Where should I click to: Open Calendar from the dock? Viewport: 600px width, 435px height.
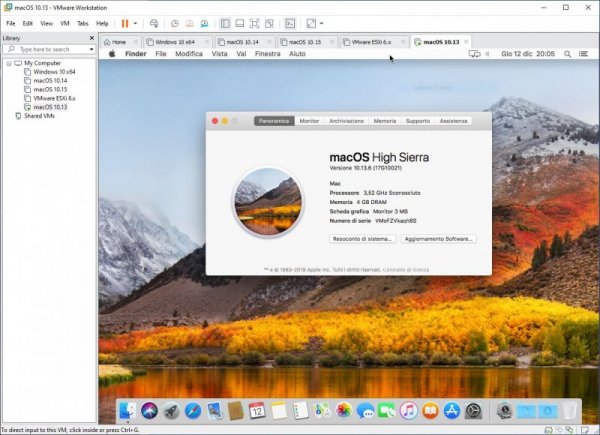257,411
